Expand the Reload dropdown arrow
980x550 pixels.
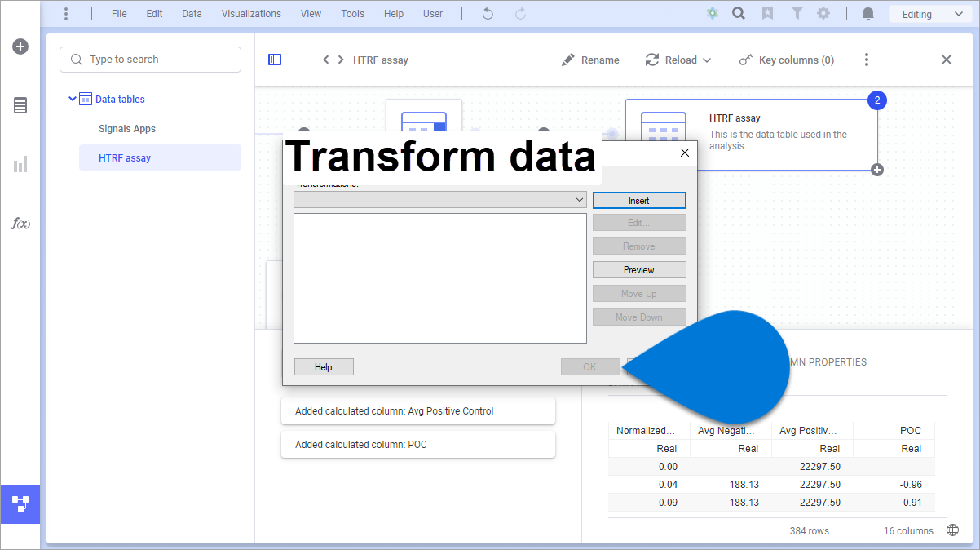click(707, 60)
